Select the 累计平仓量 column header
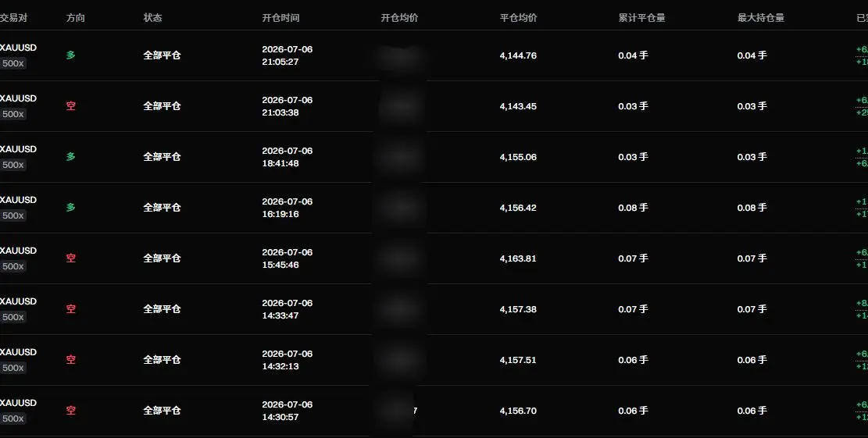The width and height of the screenshot is (868, 438). [641, 18]
